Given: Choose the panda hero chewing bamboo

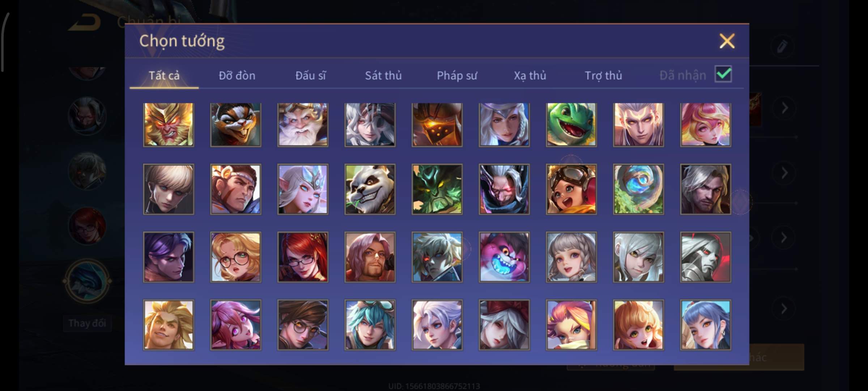Looking at the screenshot, I should pos(370,189).
